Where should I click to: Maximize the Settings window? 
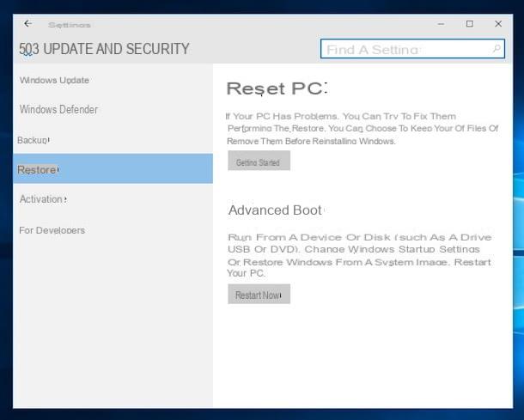(x=470, y=24)
